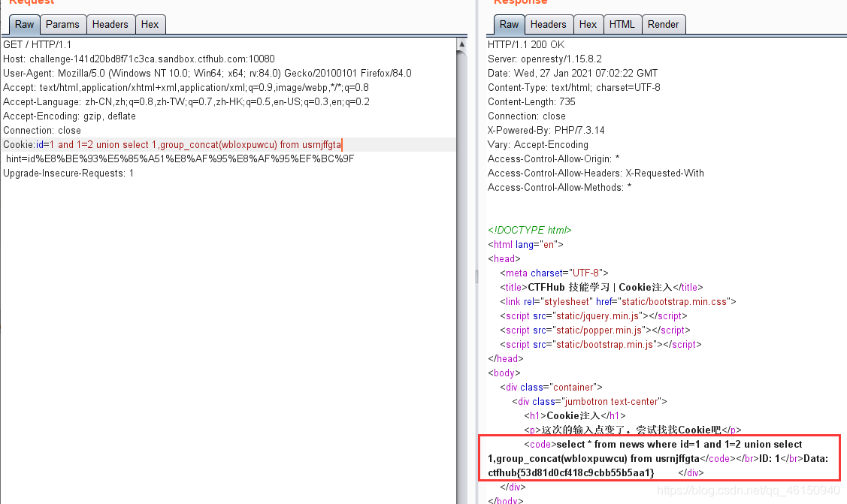
Task: Click the CTFHub title tag line
Action: pyautogui.click(x=602, y=288)
